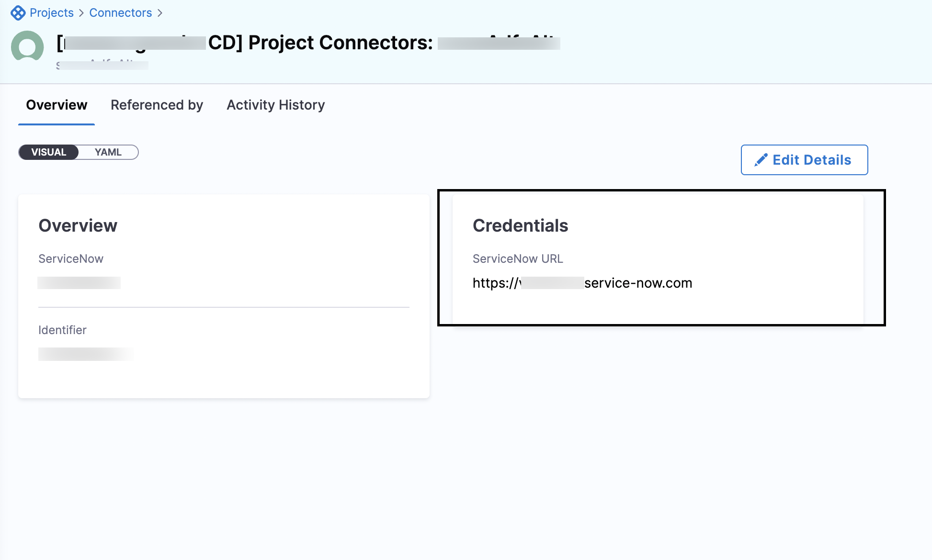The height and width of the screenshot is (560, 932).
Task: Click the pencil icon in Edit Details
Action: pos(761,160)
